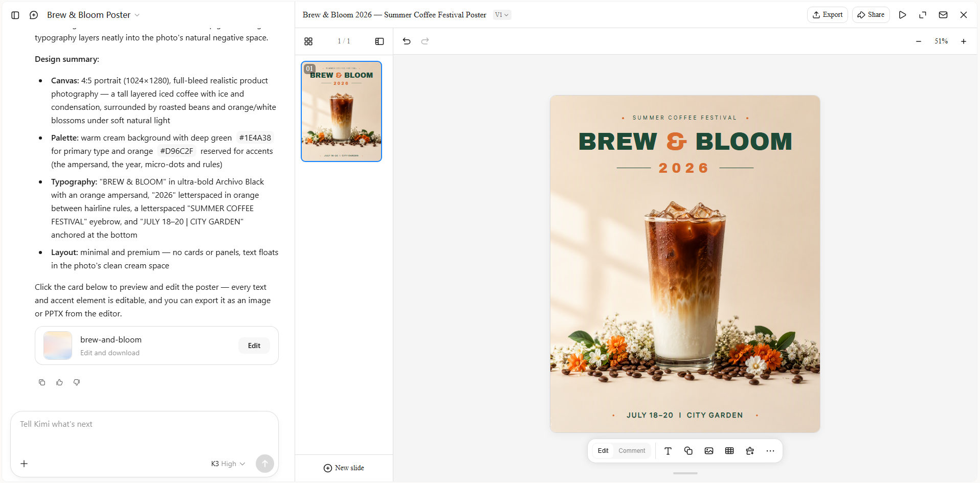Insert a text box
The image size is (980, 483).
click(x=668, y=451)
